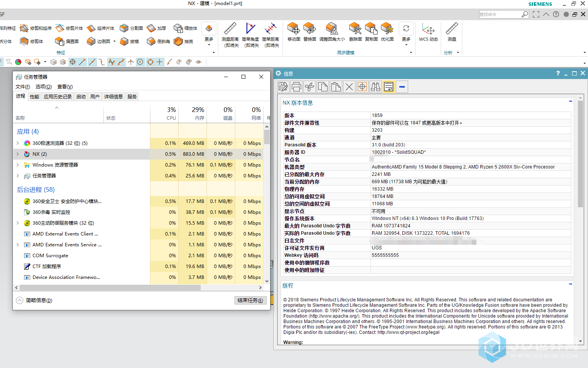Select the 替换面 replace face tool

click(309, 32)
